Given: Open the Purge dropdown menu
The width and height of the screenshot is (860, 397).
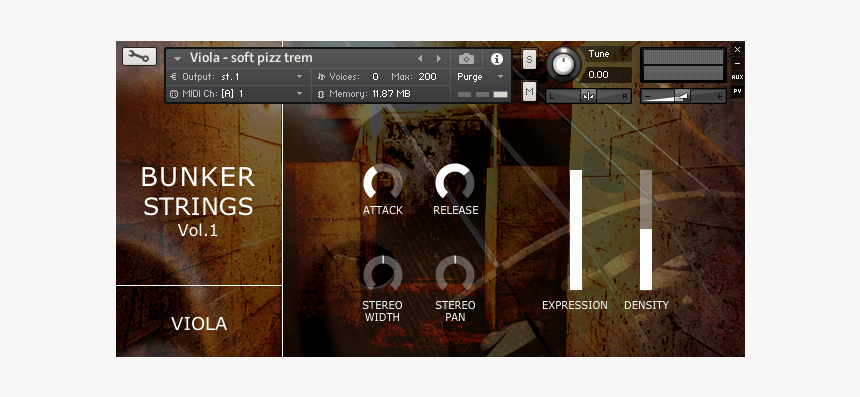Looking at the screenshot, I should pyautogui.click(x=480, y=77).
